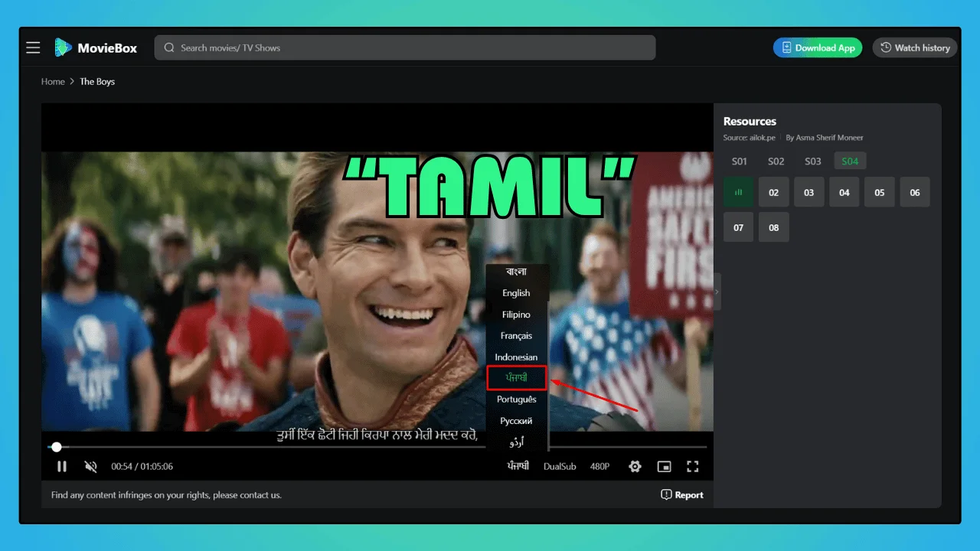Change the 480P video quality
This screenshot has height=551, width=980.
[x=599, y=466]
